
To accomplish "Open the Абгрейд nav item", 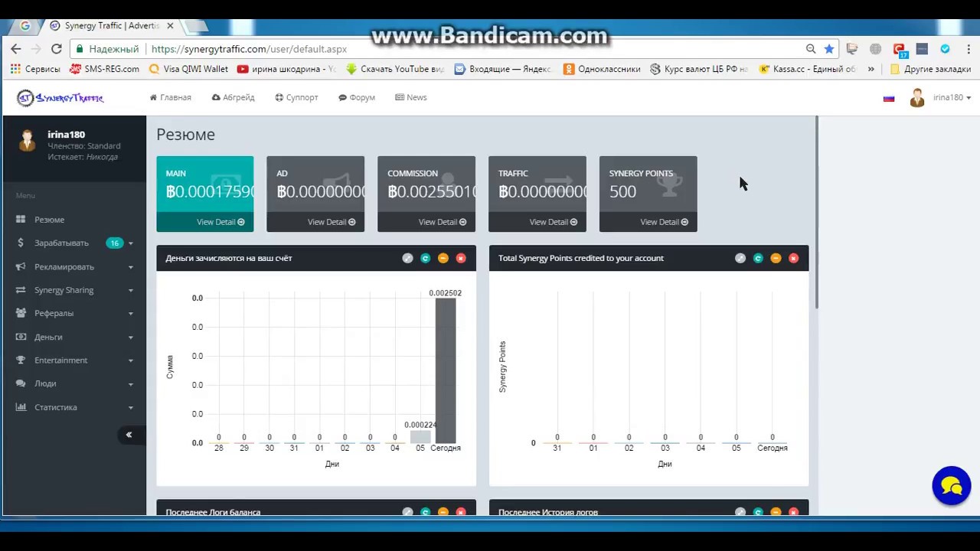I will coord(233,98).
